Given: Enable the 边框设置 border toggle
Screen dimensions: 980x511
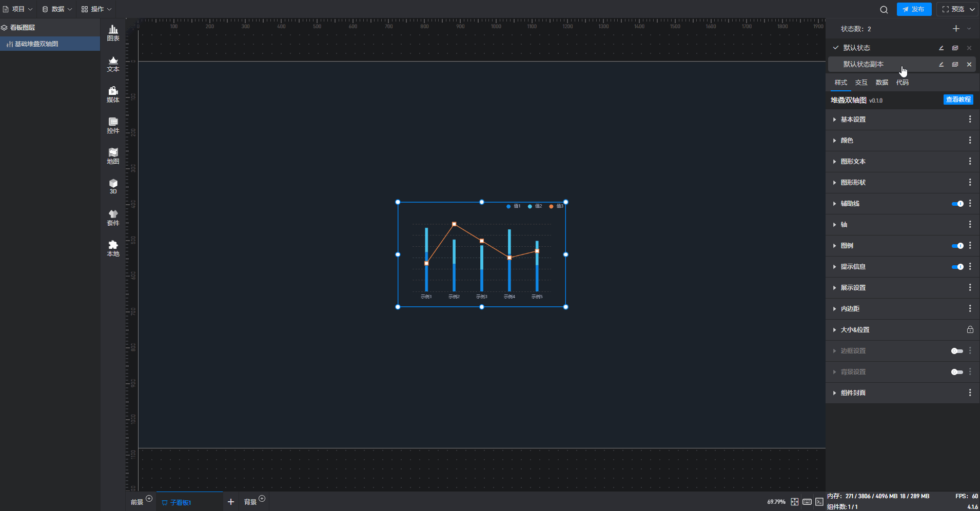Looking at the screenshot, I should 957,351.
